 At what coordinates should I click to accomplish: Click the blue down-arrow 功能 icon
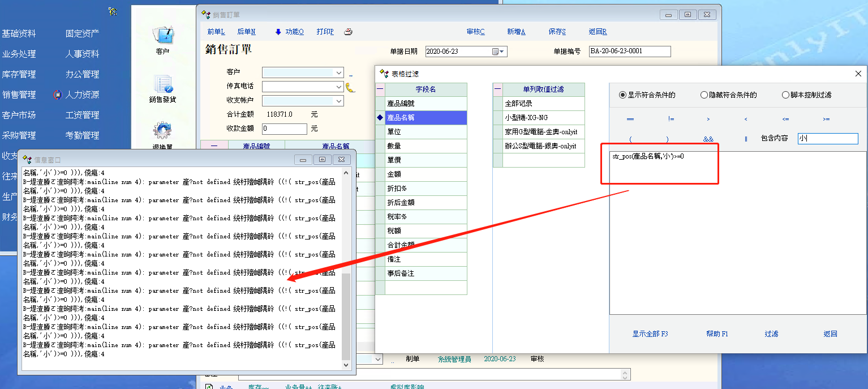pyautogui.click(x=278, y=32)
